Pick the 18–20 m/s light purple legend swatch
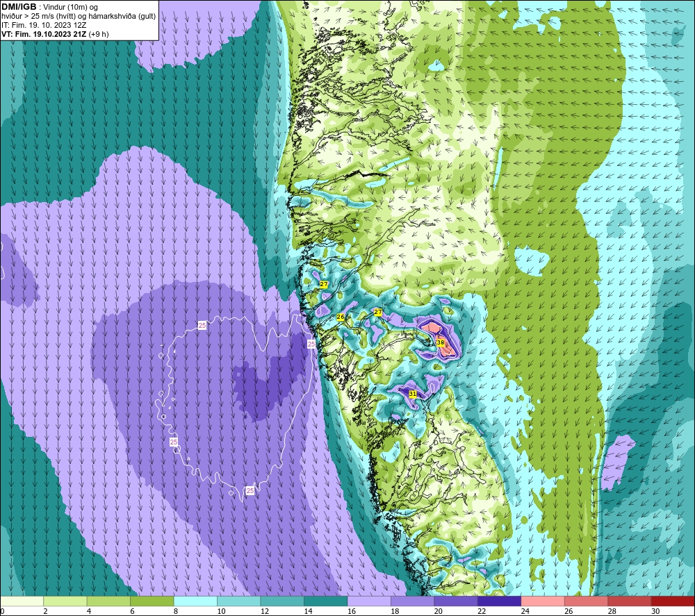Viewport: 695px width, 616px height. pyautogui.click(x=413, y=601)
